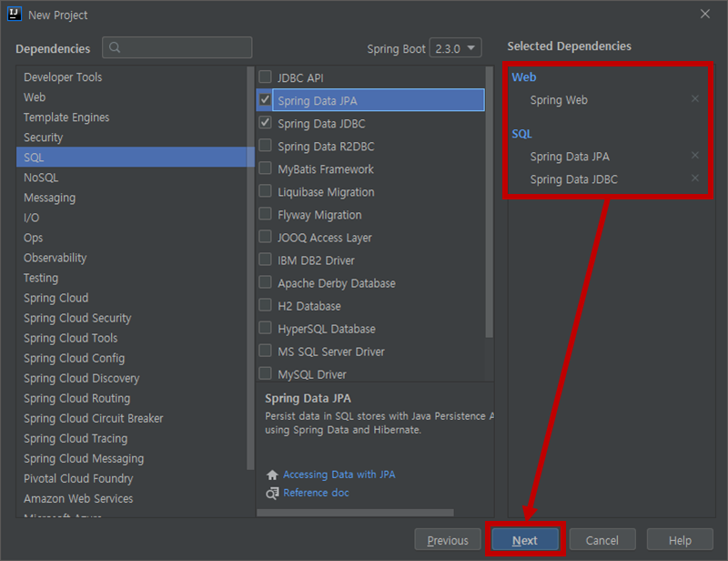
Task: Select Web category in list
Action: tap(132, 97)
